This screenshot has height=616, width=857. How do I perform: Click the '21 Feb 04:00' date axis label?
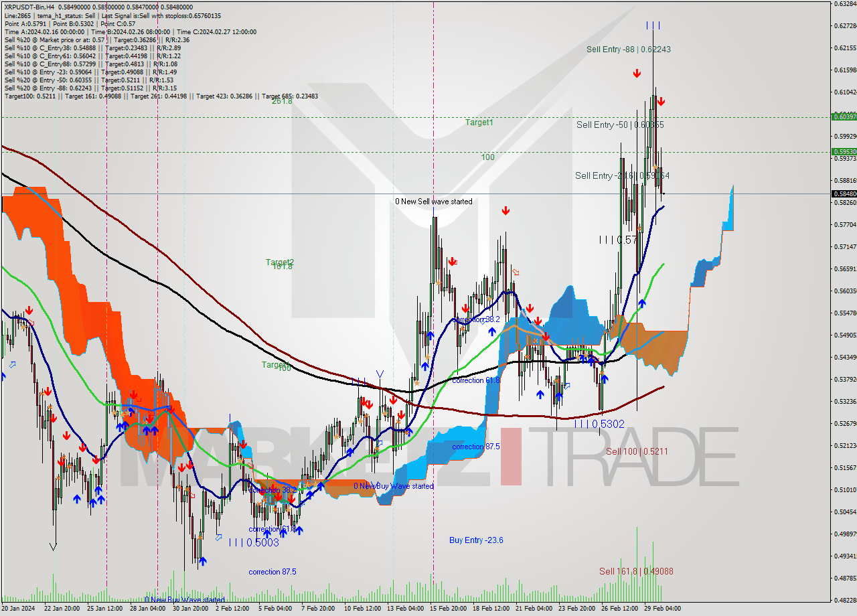(x=534, y=609)
